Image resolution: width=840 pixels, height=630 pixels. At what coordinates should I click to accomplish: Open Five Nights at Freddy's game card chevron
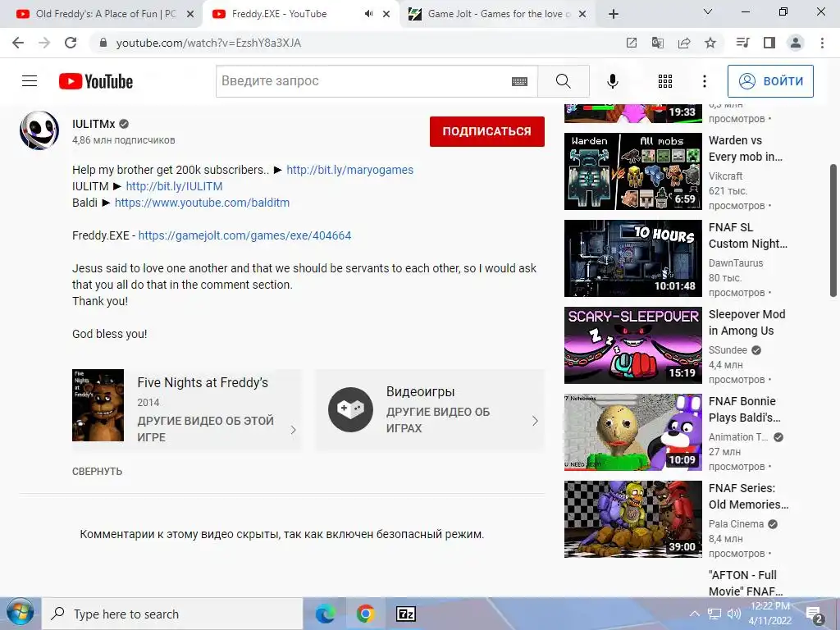(x=293, y=430)
